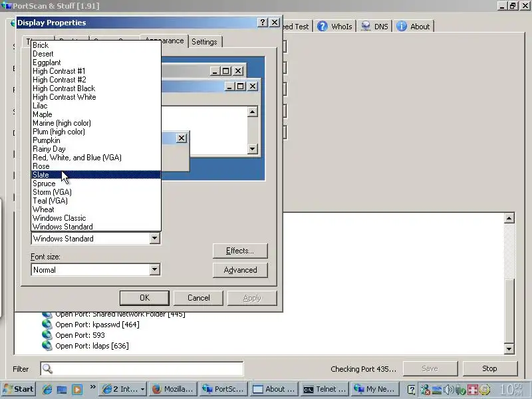Launch Internet Explorer from Quick Launch
The image size is (532, 399).
47,389
